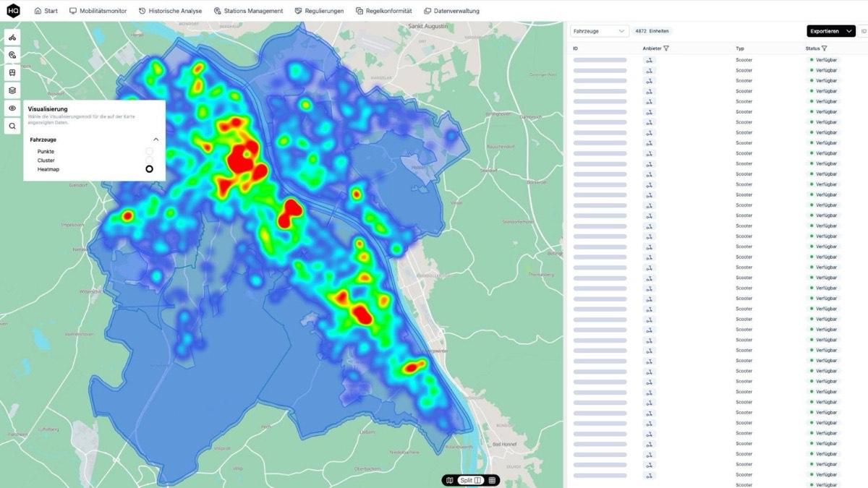Open the Fahrzeuge dropdown above the table
The image size is (868, 488).
point(600,31)
